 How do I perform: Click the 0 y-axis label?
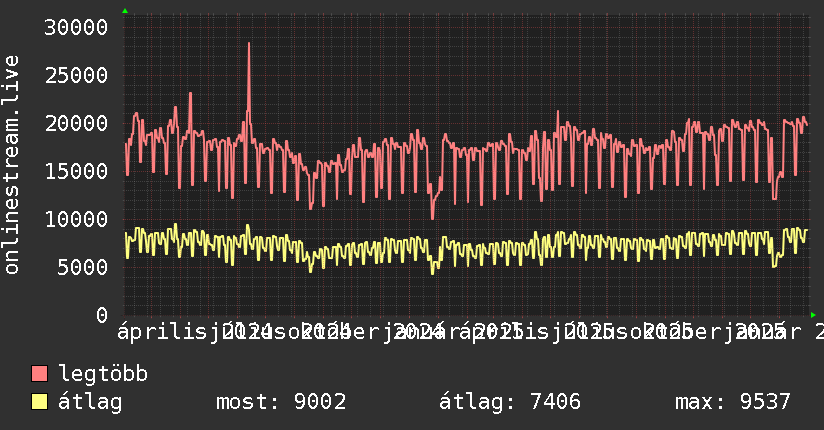coord(102,315)
